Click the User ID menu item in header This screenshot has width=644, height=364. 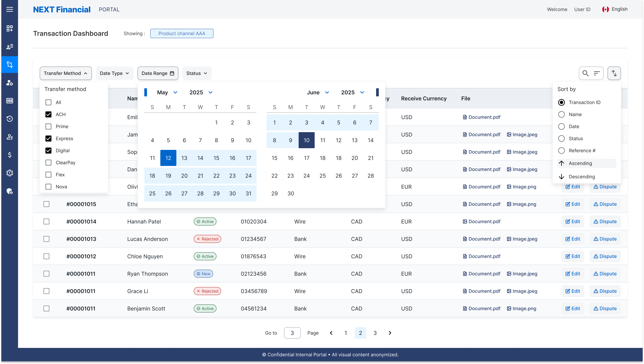pyautogui.click(x=582, y=9)
